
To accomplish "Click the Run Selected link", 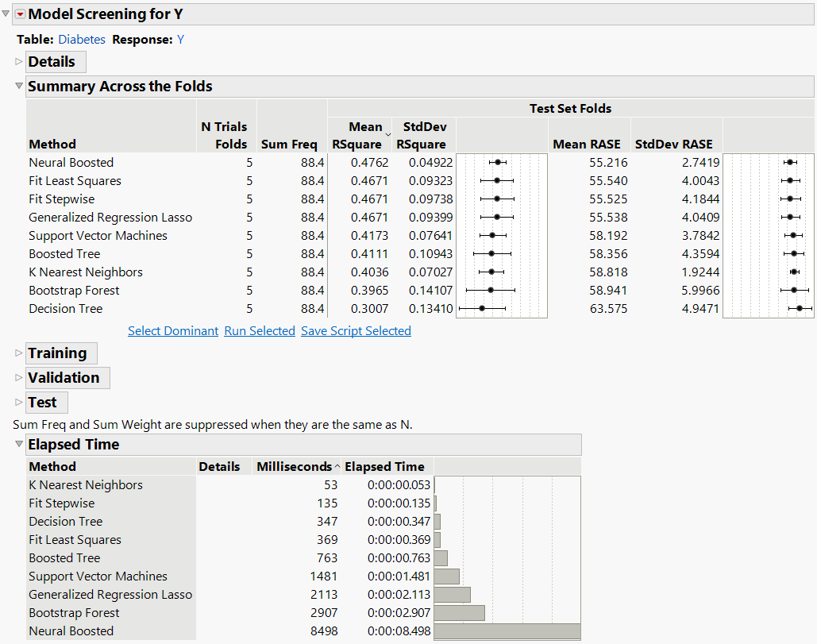I will 259,331.
